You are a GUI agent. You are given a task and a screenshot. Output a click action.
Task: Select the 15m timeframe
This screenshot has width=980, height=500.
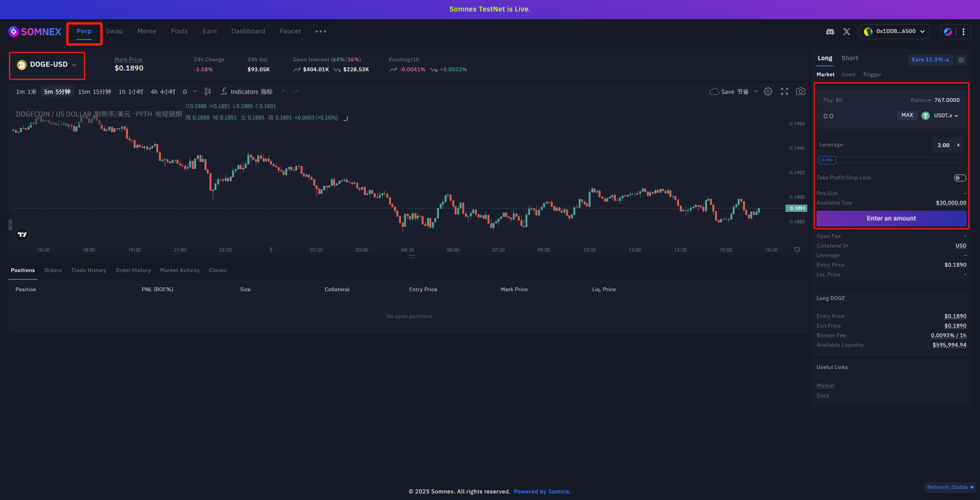(x=95, y=92)
